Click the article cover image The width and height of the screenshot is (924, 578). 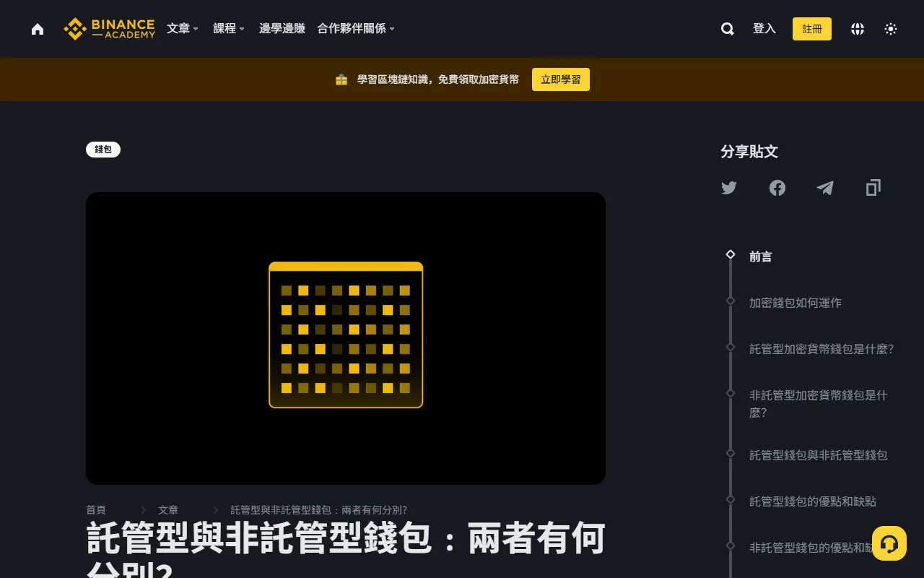click(x=346, y=338)
